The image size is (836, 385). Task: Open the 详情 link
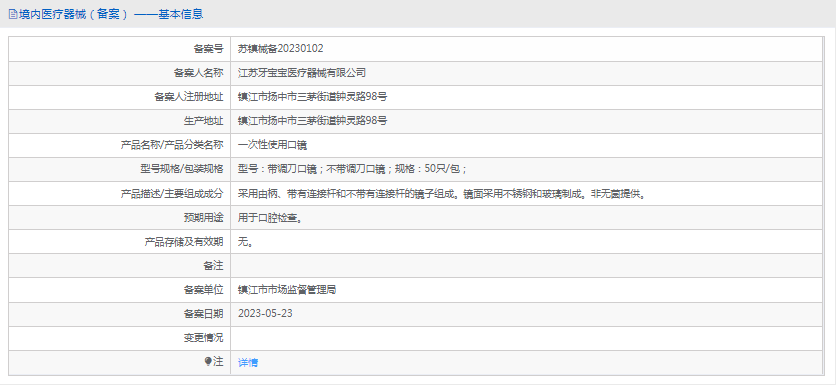(x=248, y=363)
